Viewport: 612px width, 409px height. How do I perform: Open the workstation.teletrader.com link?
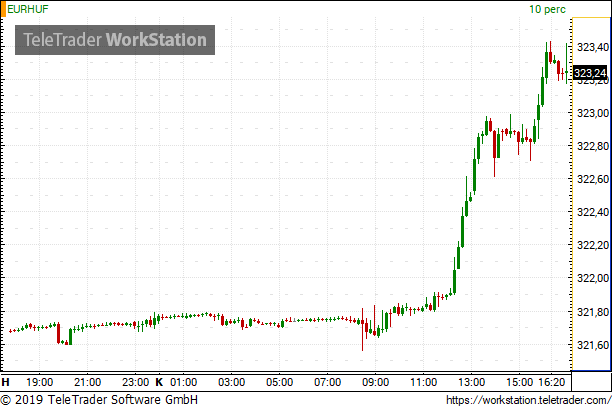(528, 400)
